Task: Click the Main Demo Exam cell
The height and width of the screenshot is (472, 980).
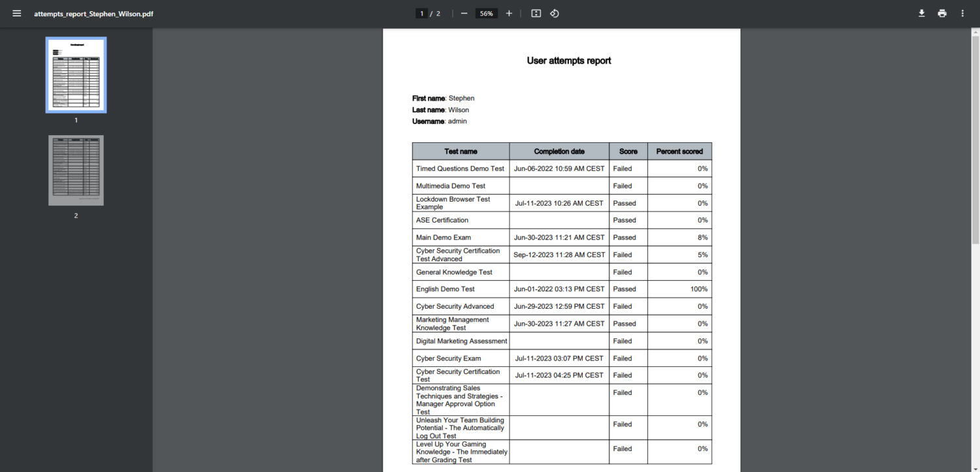Action: click(444, 238)
